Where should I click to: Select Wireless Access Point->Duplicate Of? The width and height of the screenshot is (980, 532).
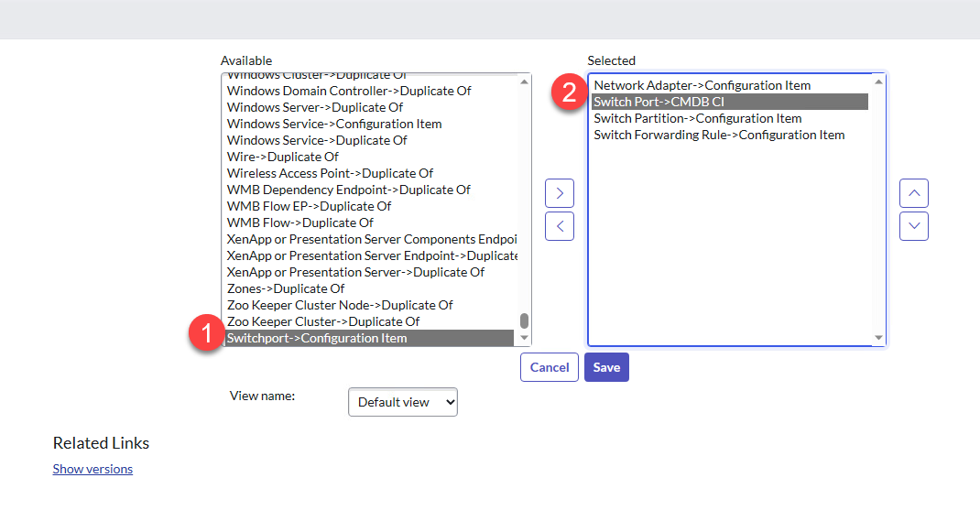pos(369,173)
